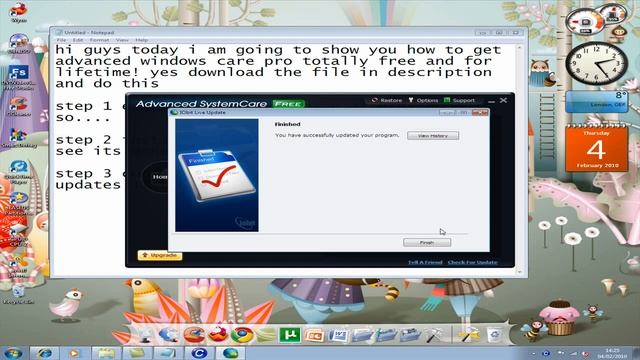This screenshot has height=360, width=640.
Task: Click the London weather gadget
Action: 596,102
